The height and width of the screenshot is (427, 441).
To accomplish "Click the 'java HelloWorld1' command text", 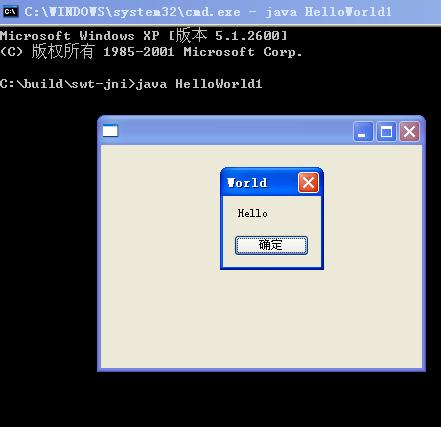I will coord(199,84).
